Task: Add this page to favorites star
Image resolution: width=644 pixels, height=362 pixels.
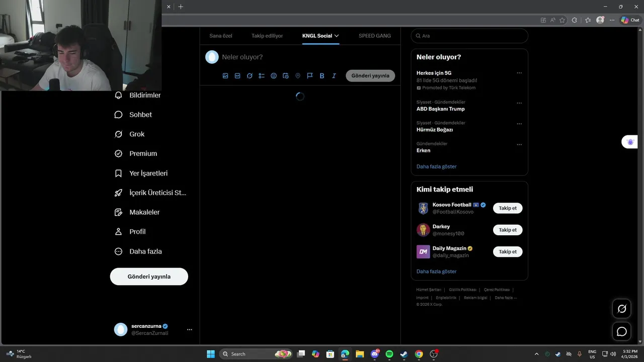Action: (562, 20)
